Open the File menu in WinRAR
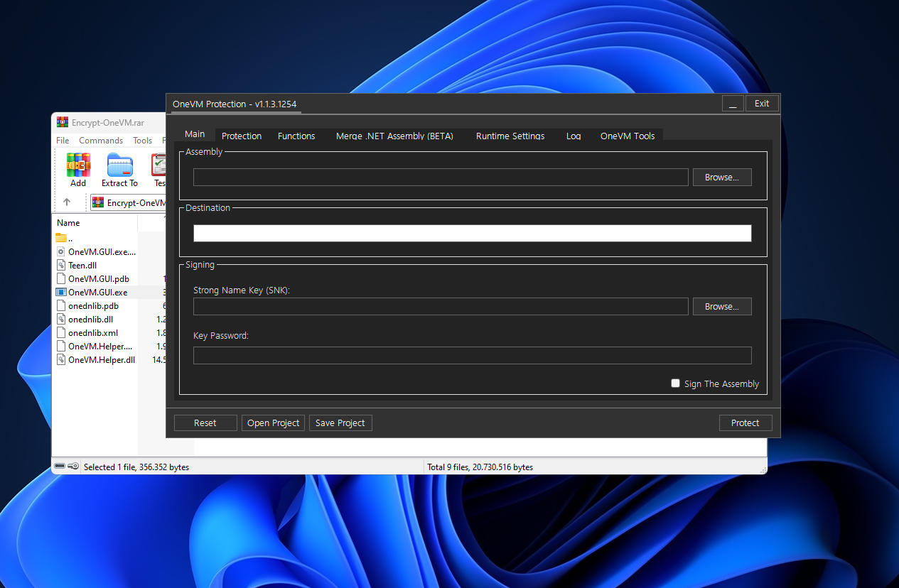 point(63,141)
